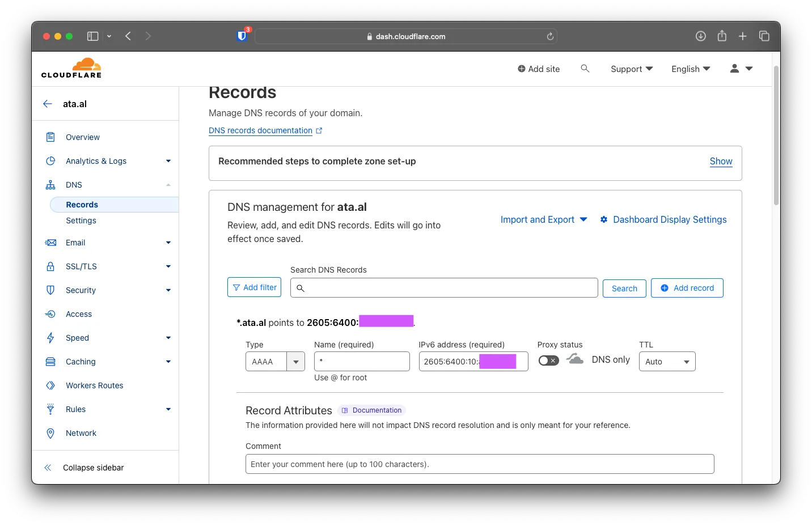Open Safari downloads icon
The width and height of the screenshot is (812, 526).
coord(701,36)
